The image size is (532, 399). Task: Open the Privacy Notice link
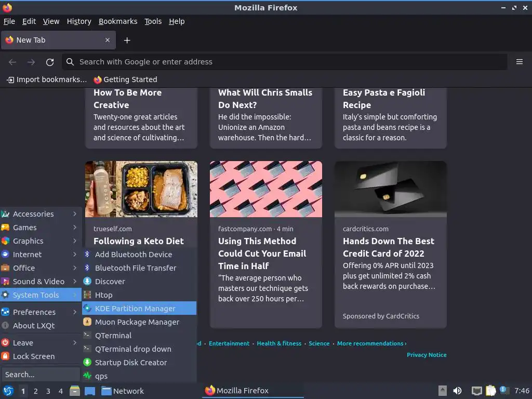[x=427, y=355]
